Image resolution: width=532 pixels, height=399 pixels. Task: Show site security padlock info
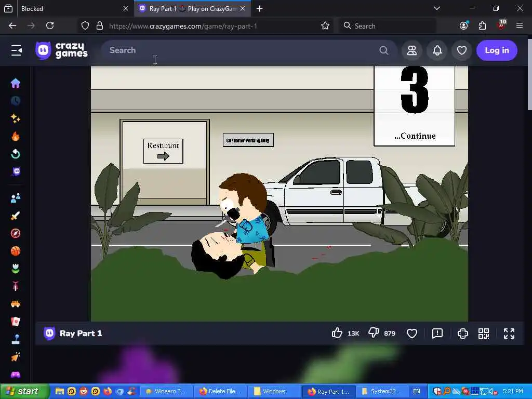(x=100, y=26)
